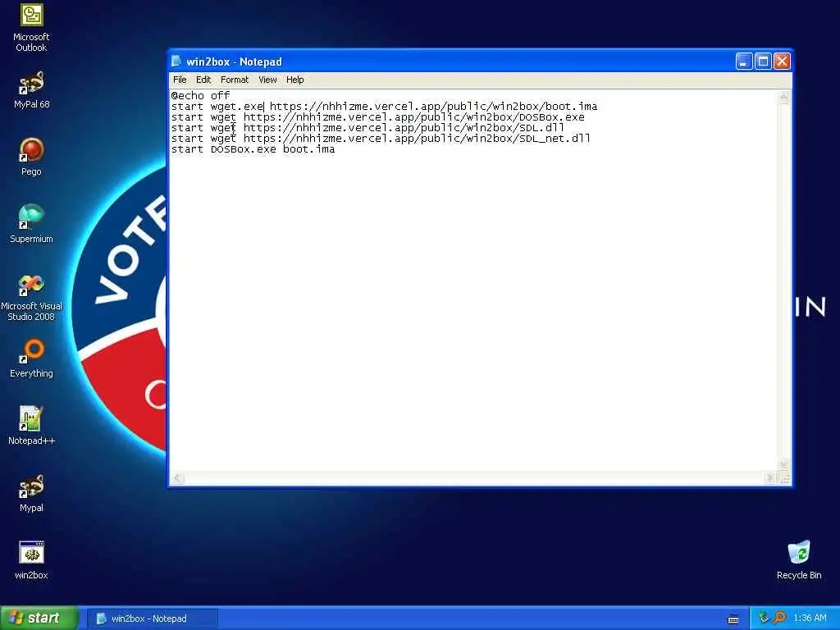Place cursor on '@echo off' line
The width and height of the screenshot is (840, 630).
point(200,95)
